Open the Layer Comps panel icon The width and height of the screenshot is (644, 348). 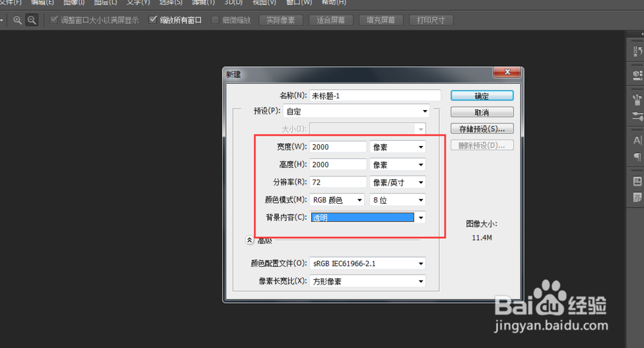click(x=637, y=181)
